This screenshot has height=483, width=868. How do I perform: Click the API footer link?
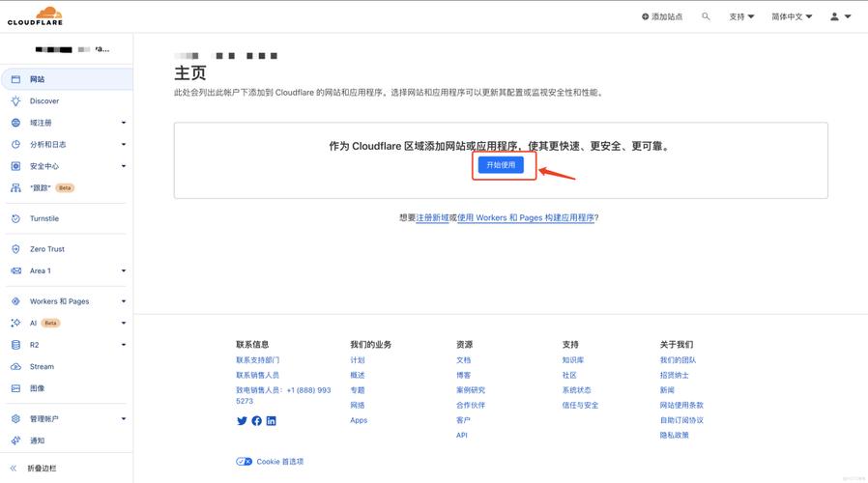tap(462, 435)
